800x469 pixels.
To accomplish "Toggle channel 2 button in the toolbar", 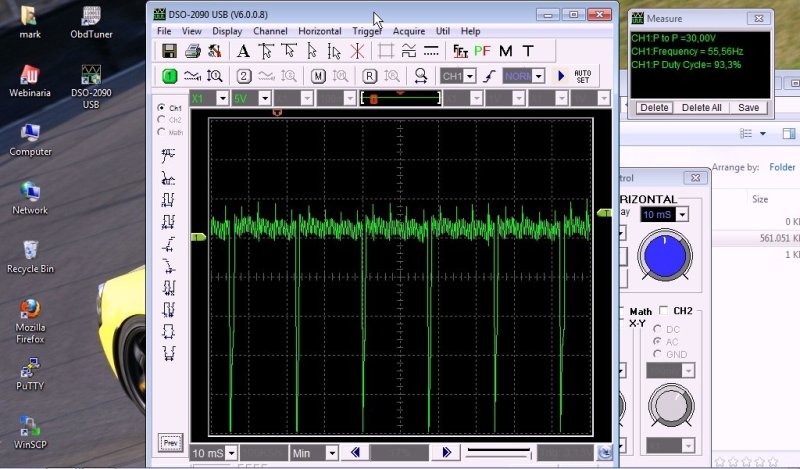I will 244,76.
